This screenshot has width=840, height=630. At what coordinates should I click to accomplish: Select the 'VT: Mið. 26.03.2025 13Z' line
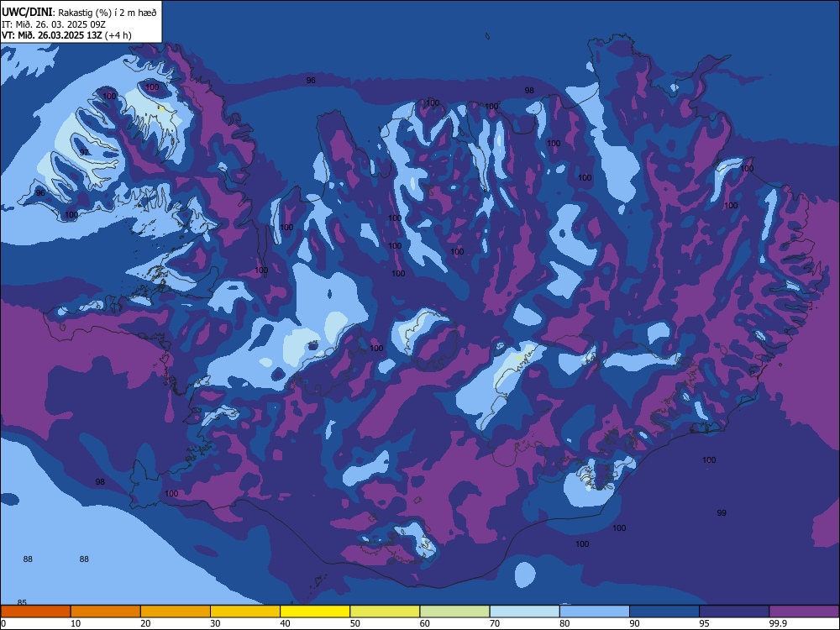tap(52, 35)
